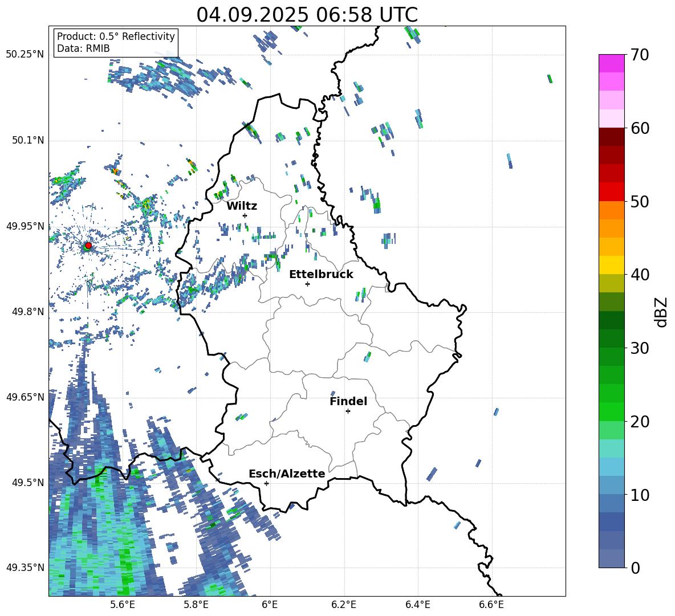Screen dimensions: 675x616
Task: Click the 5.8°E longitude tick label
Action: tap(196, 605)
